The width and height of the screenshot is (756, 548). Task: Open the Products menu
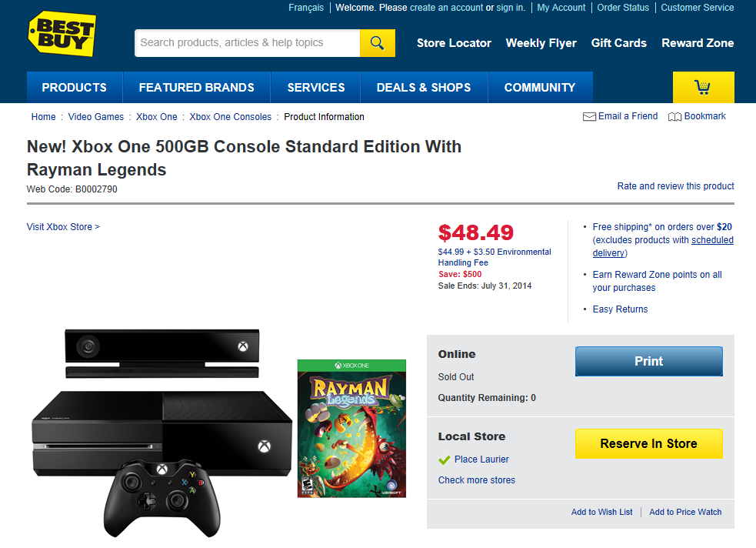75,88
